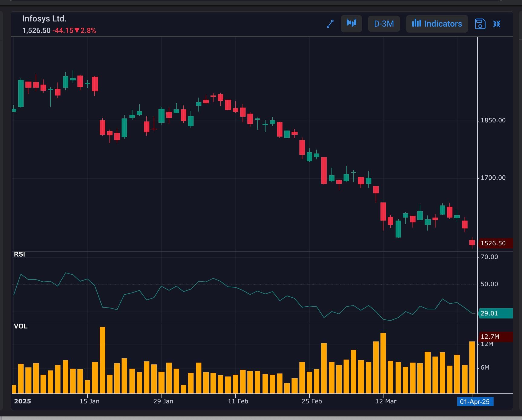
Task: Collapse the chart with the shrink icon
Action: 497,24
